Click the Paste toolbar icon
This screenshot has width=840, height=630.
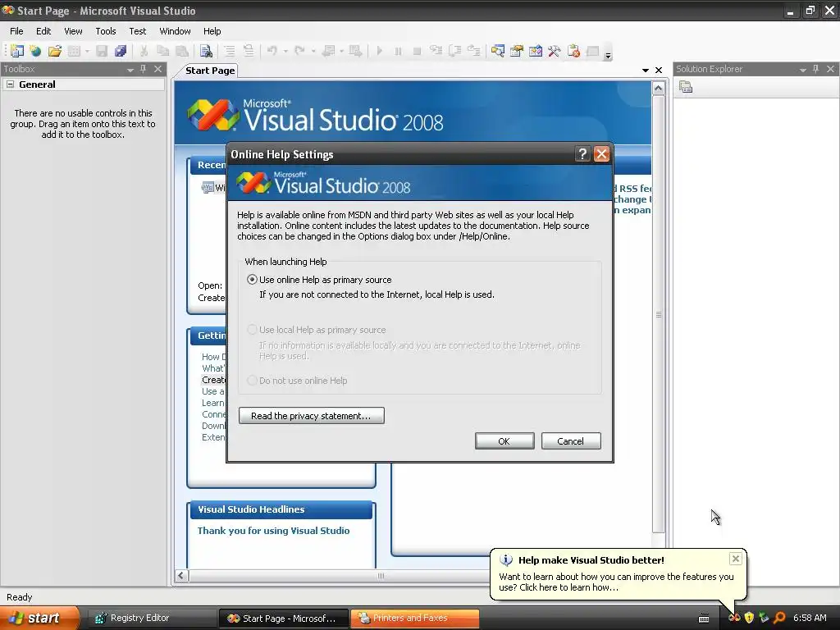point(182,51)
